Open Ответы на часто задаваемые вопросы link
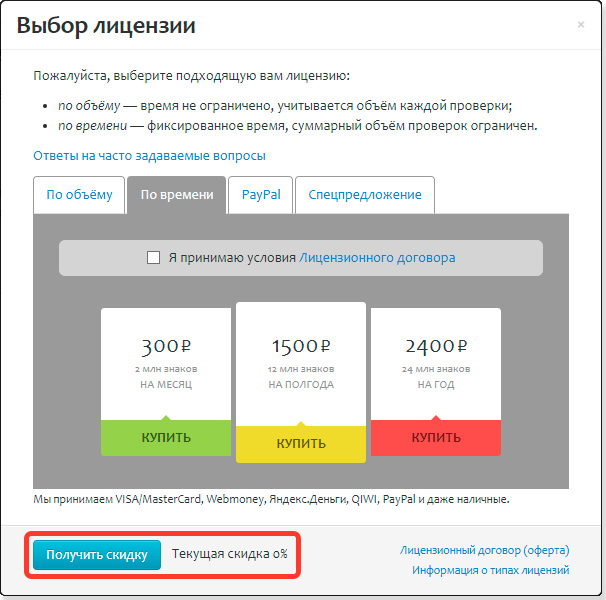The height and width of the screenshot is (600, 606). (x=149, y=156)
